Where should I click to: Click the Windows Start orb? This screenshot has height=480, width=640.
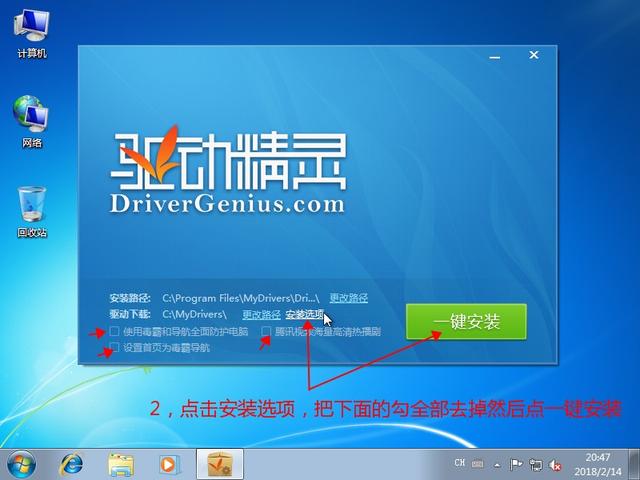pyautogui.click(x=21, y=464)
